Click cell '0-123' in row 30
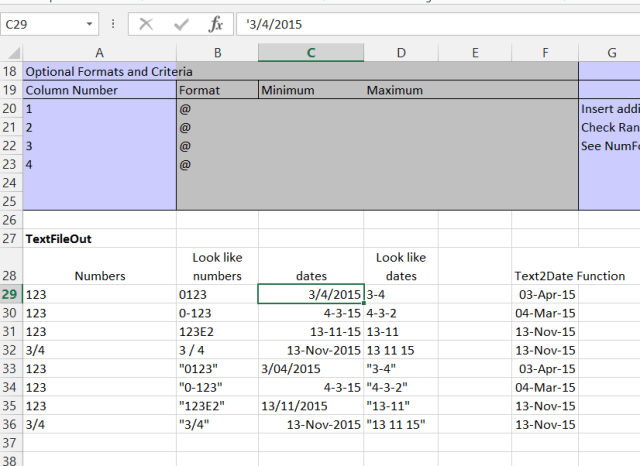The image size is (640, 466). point(218,313)
